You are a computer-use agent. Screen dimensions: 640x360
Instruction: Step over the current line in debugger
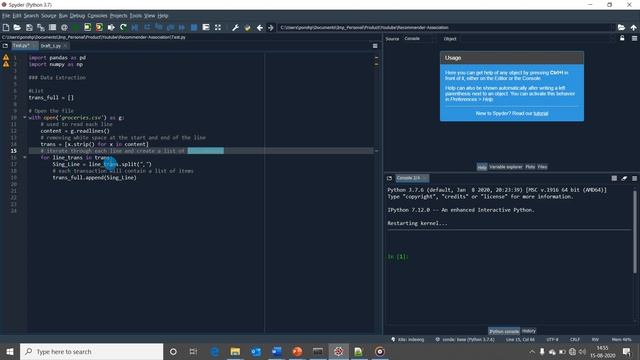147,27
